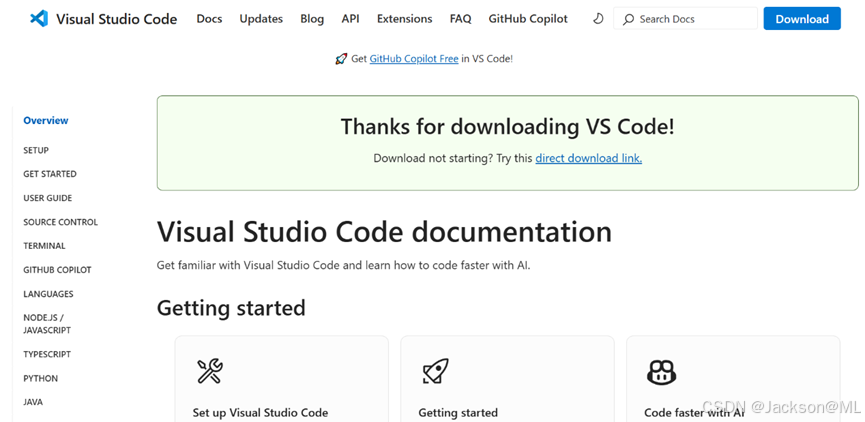Follow the GitHub Copilot Free link

point(414,58)
